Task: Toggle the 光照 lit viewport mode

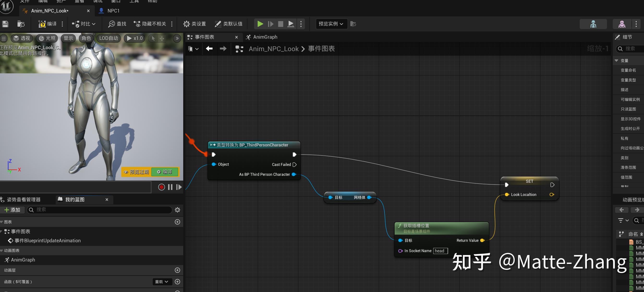Action: (x=47, y=38)
